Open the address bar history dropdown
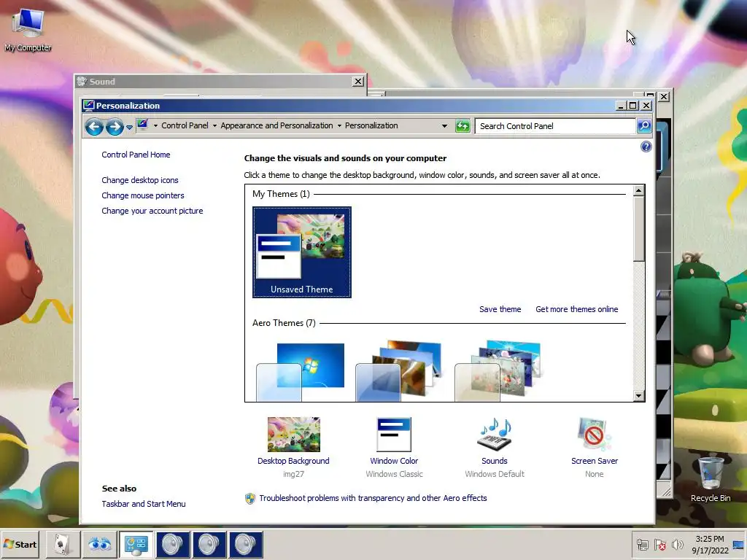 [444, 126]
